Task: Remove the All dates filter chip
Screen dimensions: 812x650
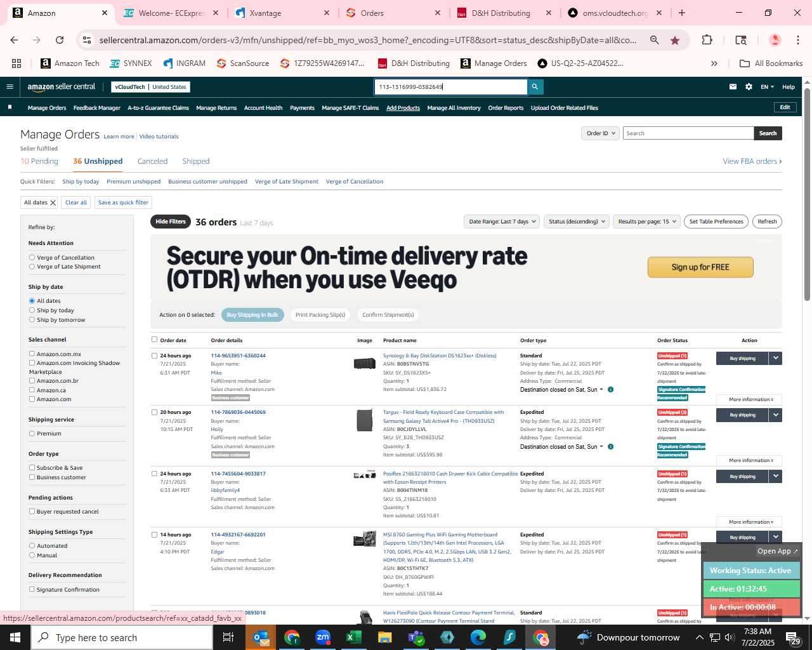Action: coord(53,202)
